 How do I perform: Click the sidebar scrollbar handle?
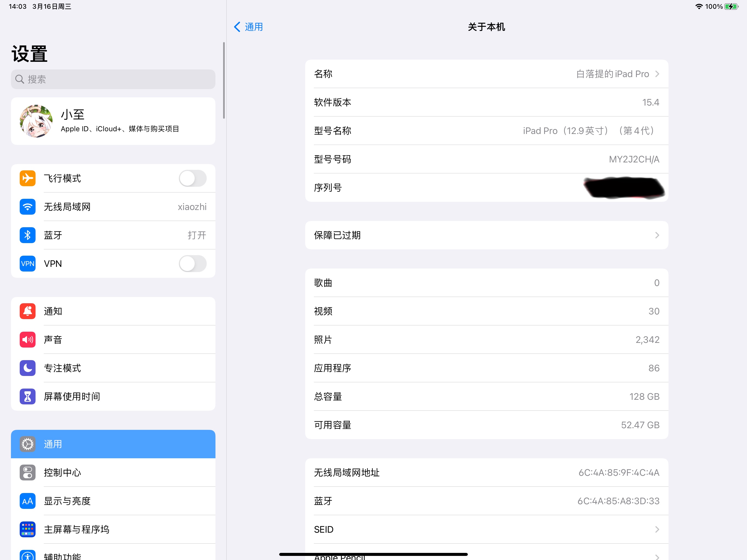(224, 80)
